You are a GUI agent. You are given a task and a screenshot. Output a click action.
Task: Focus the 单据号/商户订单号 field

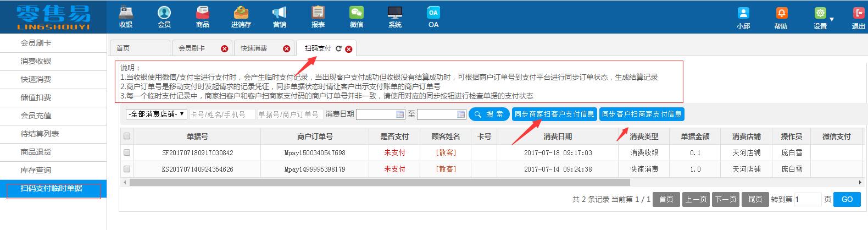[x=290, y=114]
